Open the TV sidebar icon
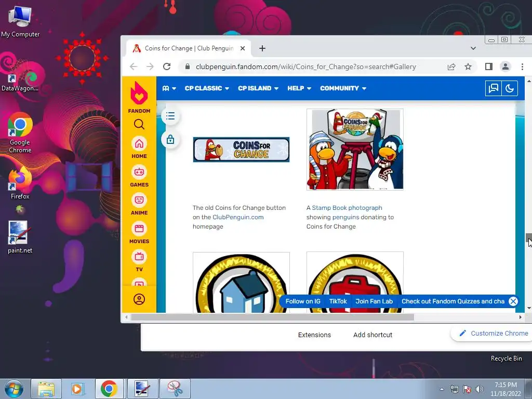The image size is (532, 399). (x=139, y=261)
